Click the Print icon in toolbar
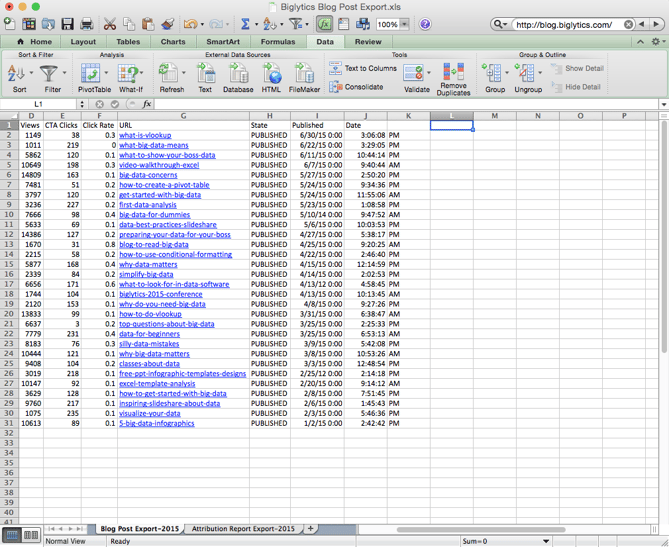The width and height of the screenshot is (669, 547). [87, 24]
